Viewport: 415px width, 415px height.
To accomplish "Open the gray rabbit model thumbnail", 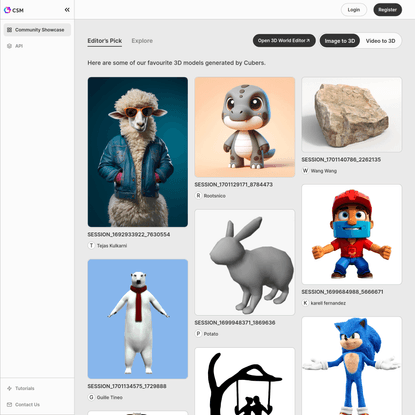I will pos(245,262).
